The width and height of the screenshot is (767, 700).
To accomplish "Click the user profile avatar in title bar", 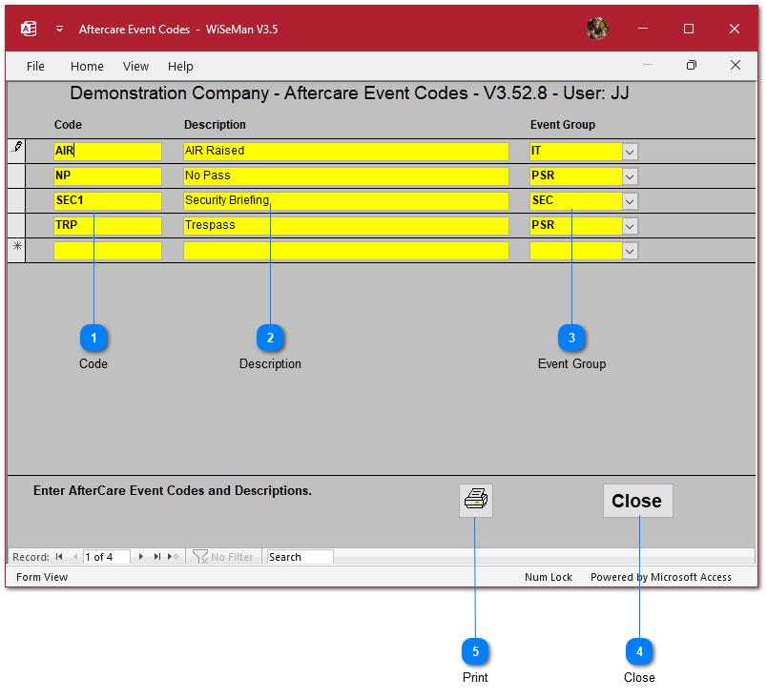I will [x=597, y=29].
